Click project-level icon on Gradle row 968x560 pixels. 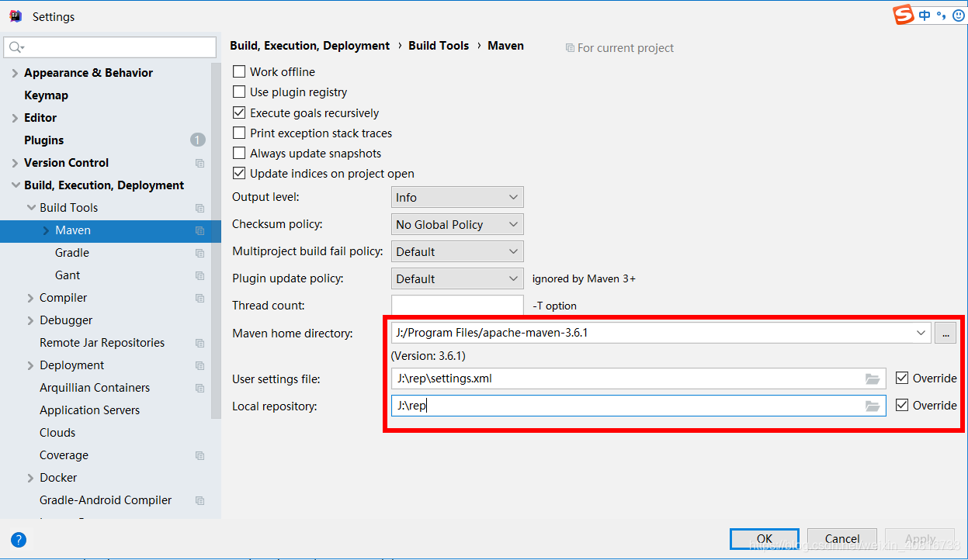(199, 253)
